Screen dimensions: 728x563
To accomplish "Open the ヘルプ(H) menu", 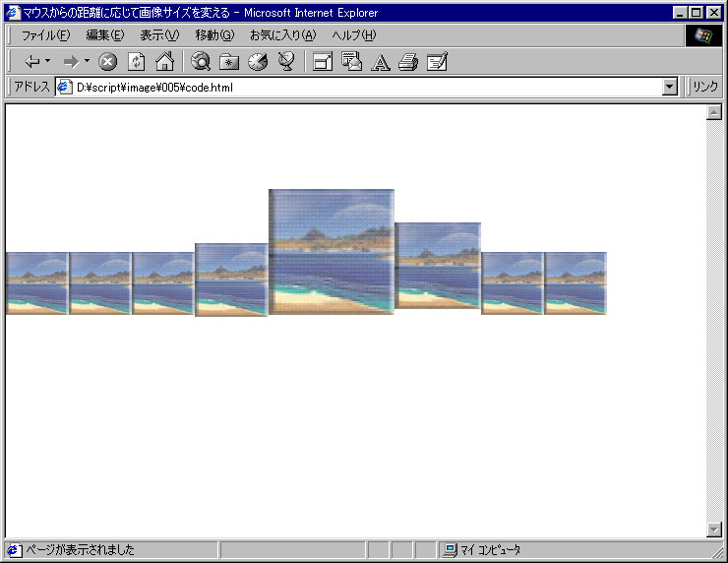I will [354, 35].
